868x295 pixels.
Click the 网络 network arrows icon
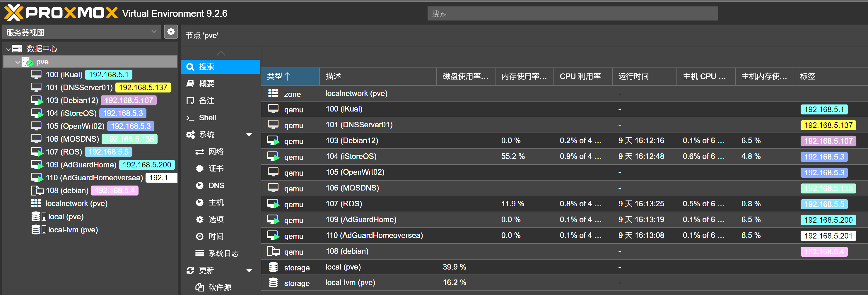pos(200,152)
